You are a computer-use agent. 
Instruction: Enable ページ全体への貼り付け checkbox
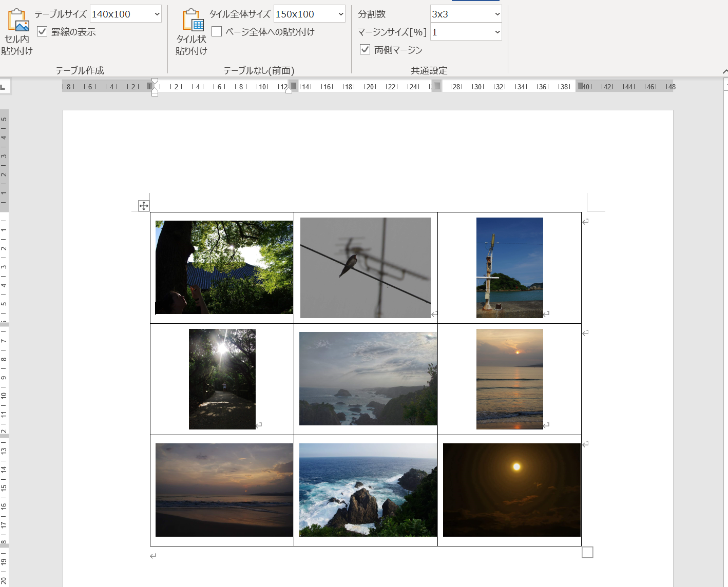[217, 32]
